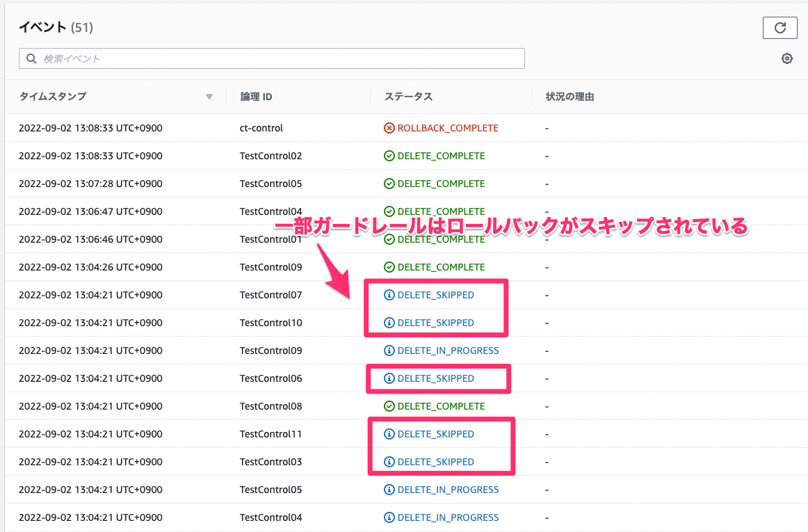This screenshot has height=532, width=808.
Task: Click the search magnifier icon
Action: pyautogui.click(x=31, y=58)
